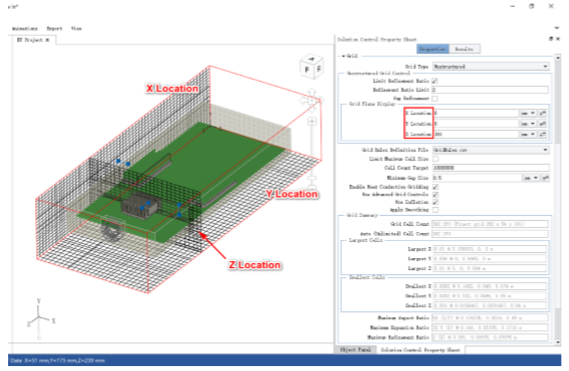
Task: Click the Z Location variable link icon
Action: click(x=542, y=134)
